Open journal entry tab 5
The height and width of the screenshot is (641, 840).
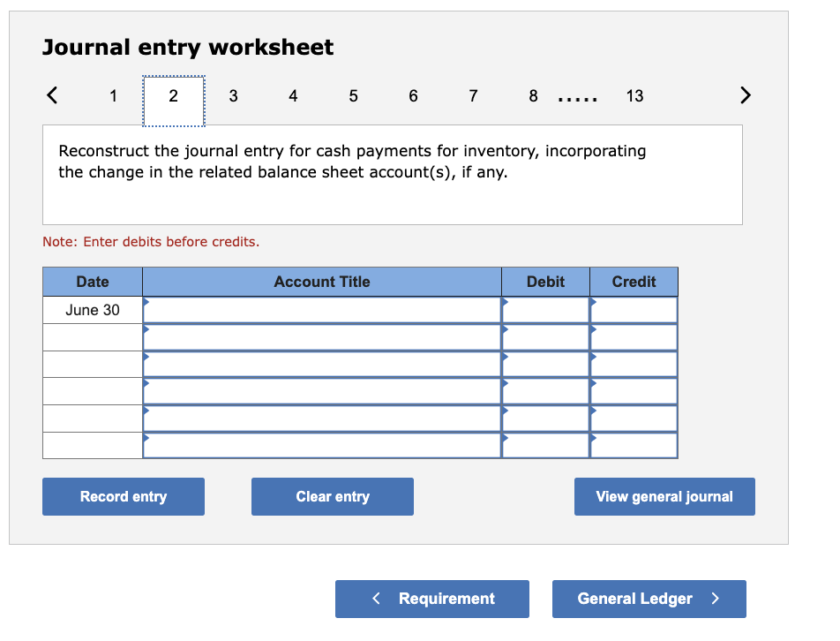[x=353, y=96]
